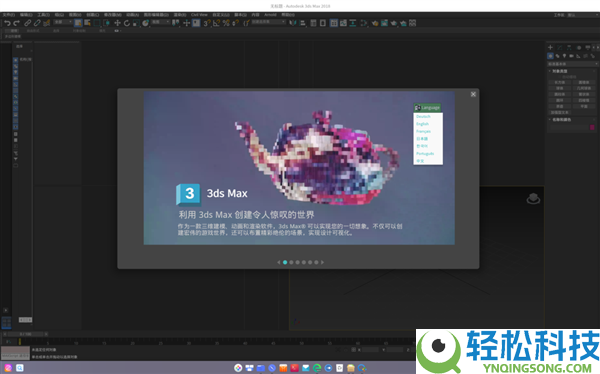Toggle the Scene Explorer
Image resolution: width=600 pixels, height=374 pixels.
tap(313, 23)
